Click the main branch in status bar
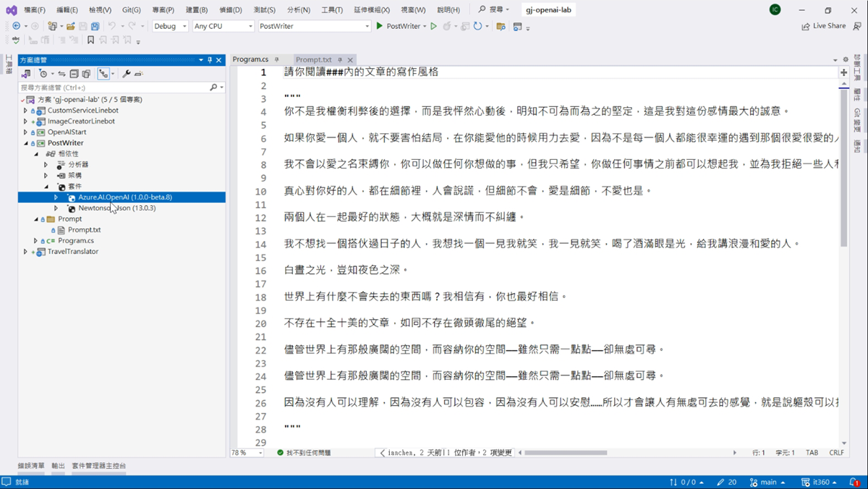 pyautogui.click(x=767, y=482)
